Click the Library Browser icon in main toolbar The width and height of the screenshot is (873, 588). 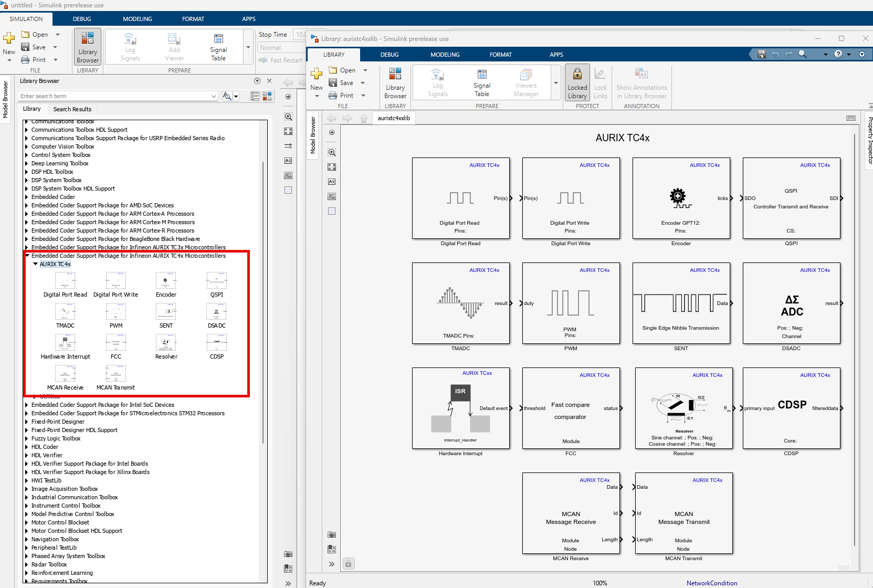pos(88,47)
